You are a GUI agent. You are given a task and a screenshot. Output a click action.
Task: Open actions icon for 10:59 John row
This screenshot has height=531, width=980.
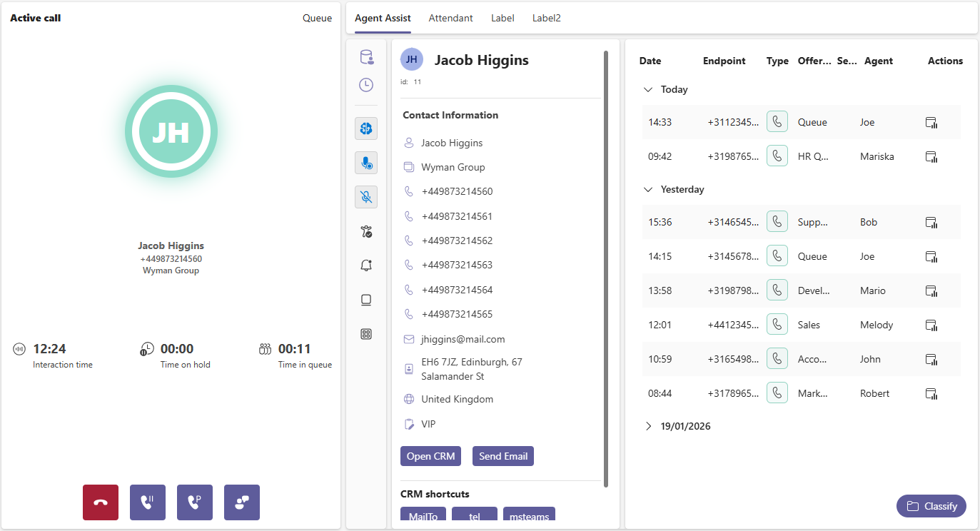[x=931, y=360]
